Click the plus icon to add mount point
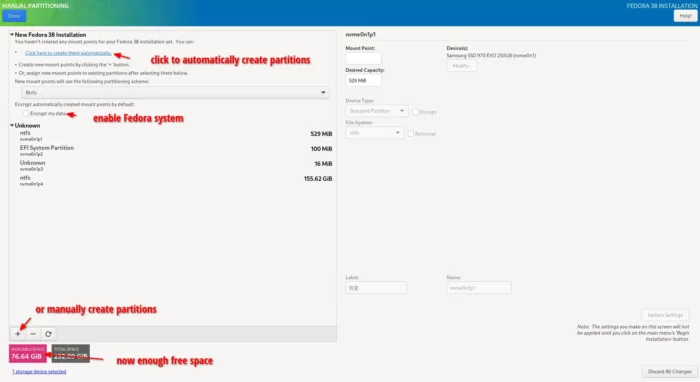Screen dimensions: 700x382 [17, 334]
